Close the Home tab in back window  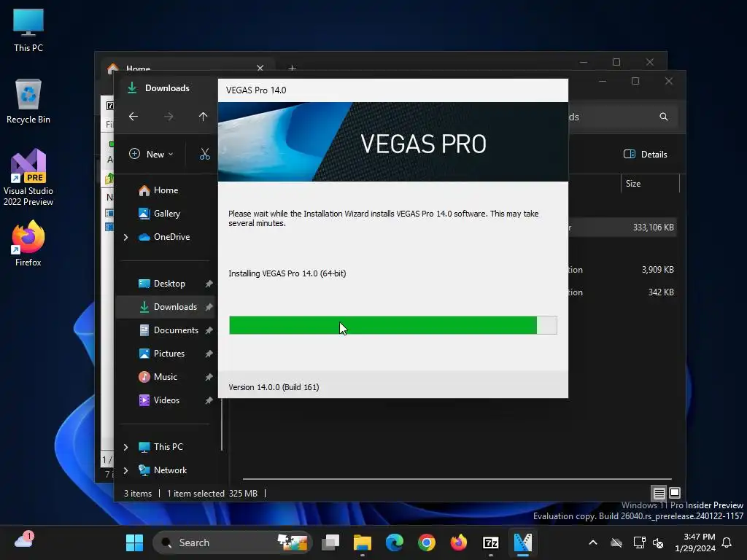click(x=260, y=68)
